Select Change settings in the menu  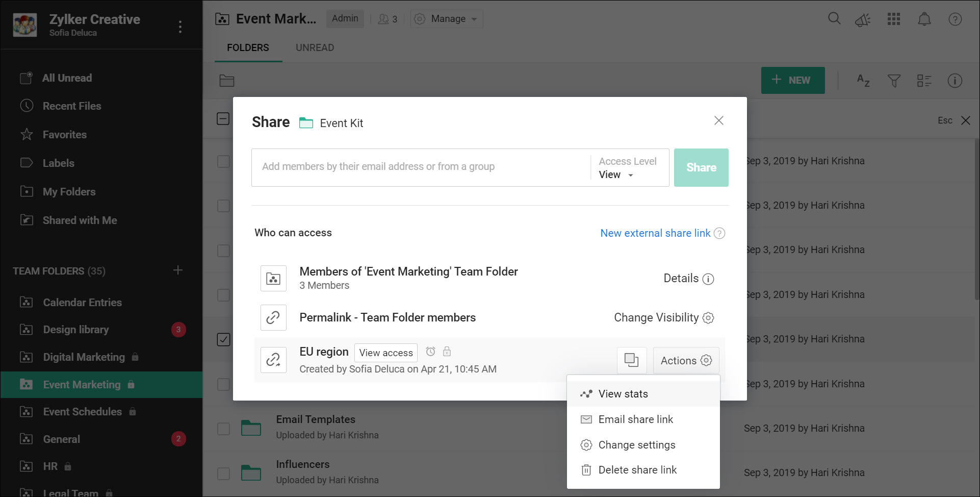(x=636, y=445)
